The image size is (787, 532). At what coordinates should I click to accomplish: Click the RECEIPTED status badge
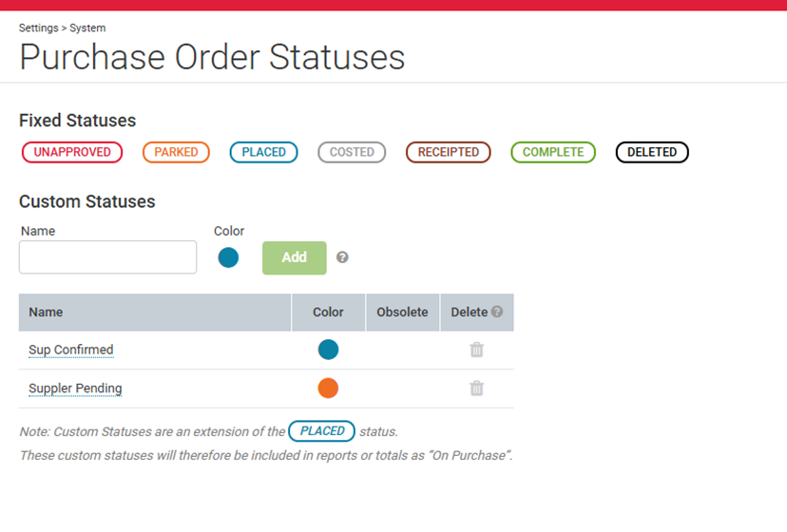pos(449,152)
